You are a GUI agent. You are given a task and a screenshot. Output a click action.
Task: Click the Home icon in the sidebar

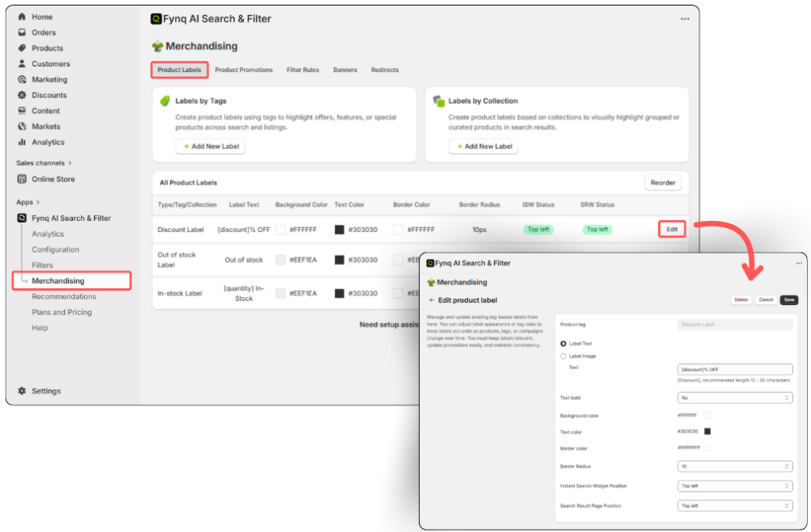point(21,17)
